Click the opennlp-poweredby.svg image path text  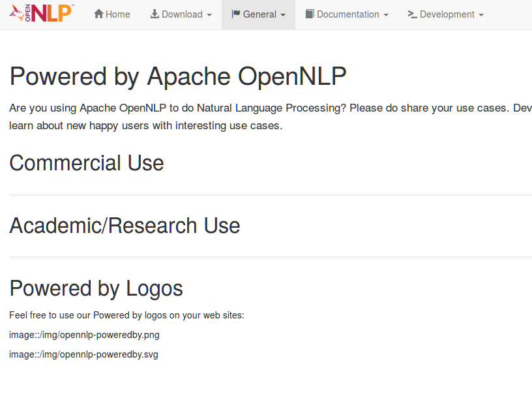coord(83,355)
